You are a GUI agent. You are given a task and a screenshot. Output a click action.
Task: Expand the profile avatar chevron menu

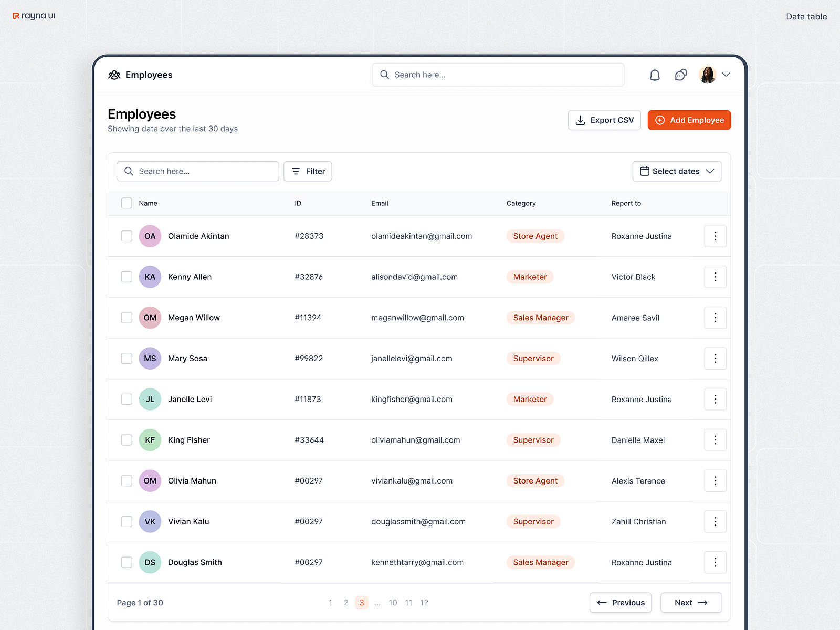727,75
